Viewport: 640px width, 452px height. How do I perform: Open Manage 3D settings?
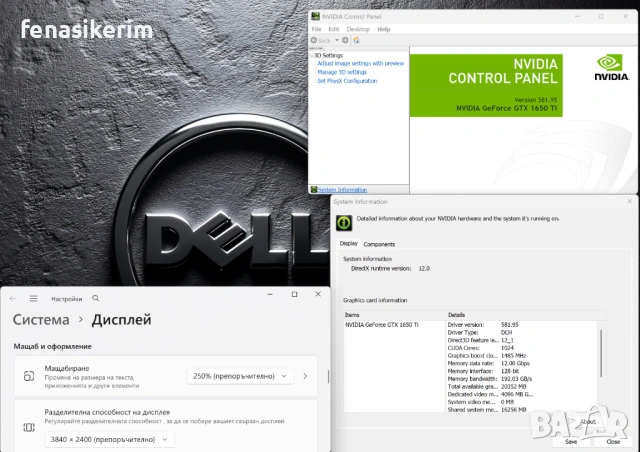tap(342, 72)
